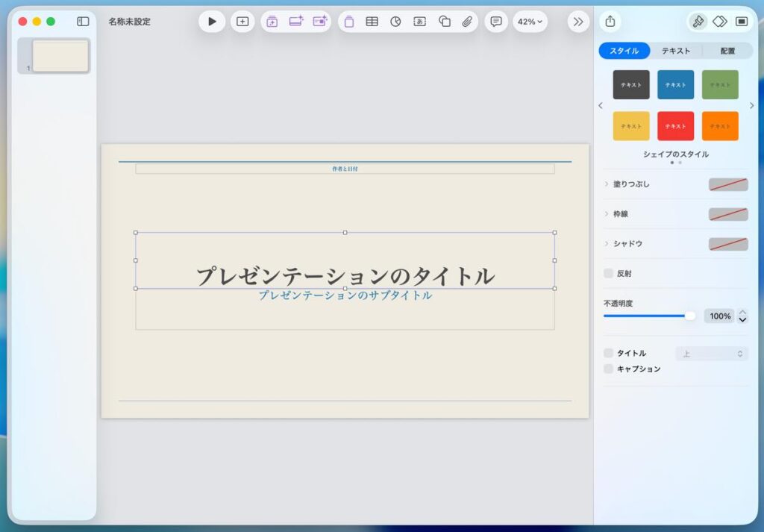This screenshot has width=764, height=532.
Task: Enable the キャプション checkbox
Action: coord(609,369)
